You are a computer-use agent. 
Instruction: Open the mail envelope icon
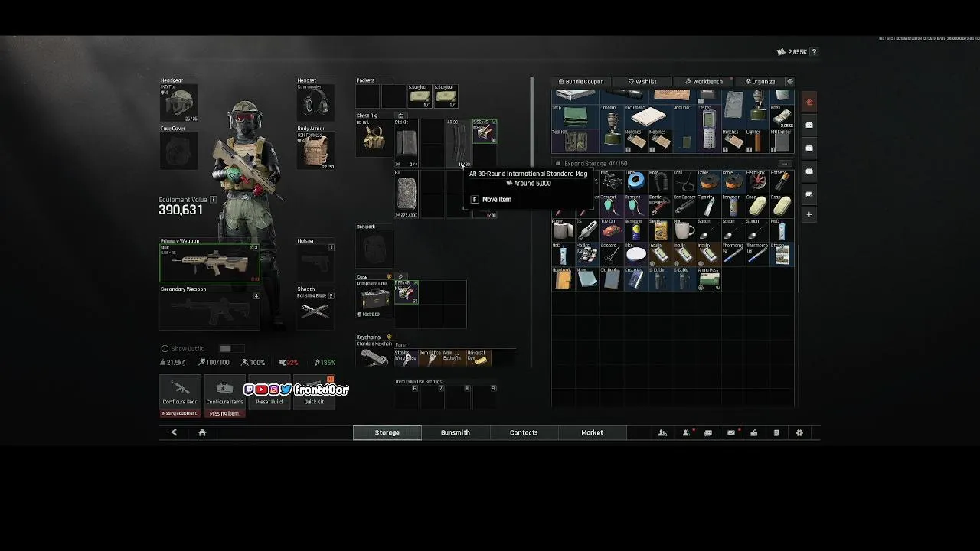[x=731, y=432]
